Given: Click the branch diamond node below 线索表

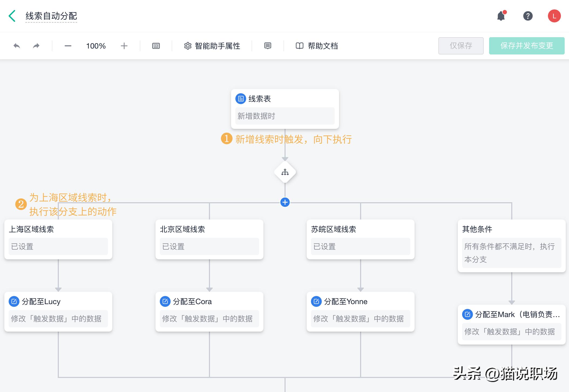Looking at the screenshot, I should [x=285, y=172].
